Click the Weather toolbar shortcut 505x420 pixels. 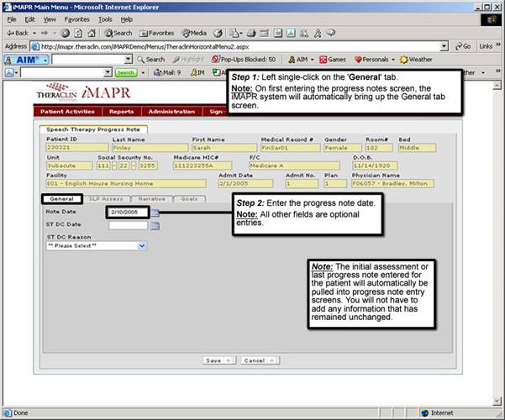coord(416,60)
